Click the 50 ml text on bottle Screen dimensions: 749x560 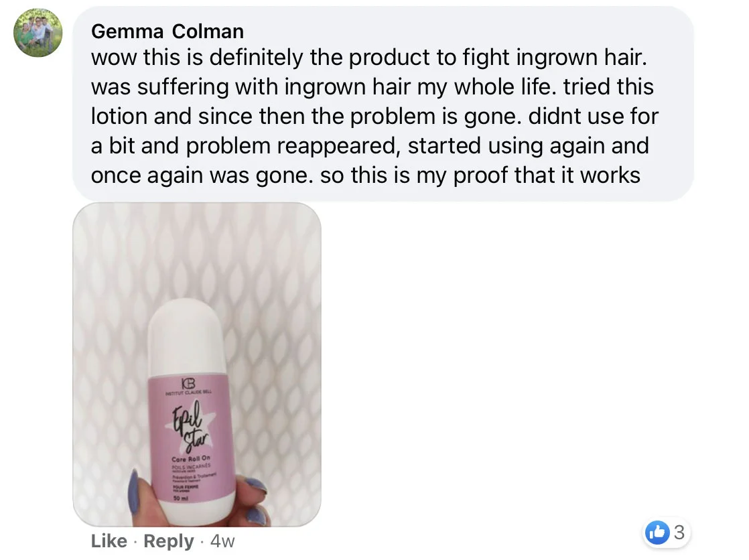(181, 498)
